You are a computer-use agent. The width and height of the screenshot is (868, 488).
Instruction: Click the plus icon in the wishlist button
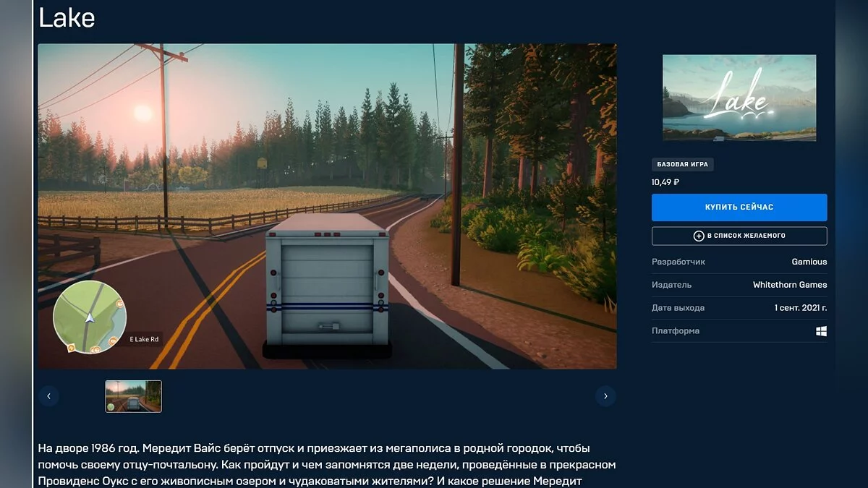point(699,236)
